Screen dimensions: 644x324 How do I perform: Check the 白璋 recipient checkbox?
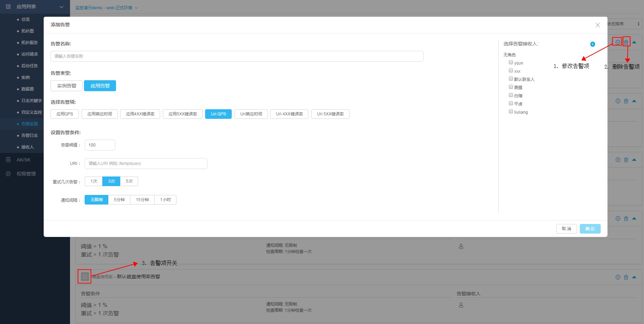point(511,95)
